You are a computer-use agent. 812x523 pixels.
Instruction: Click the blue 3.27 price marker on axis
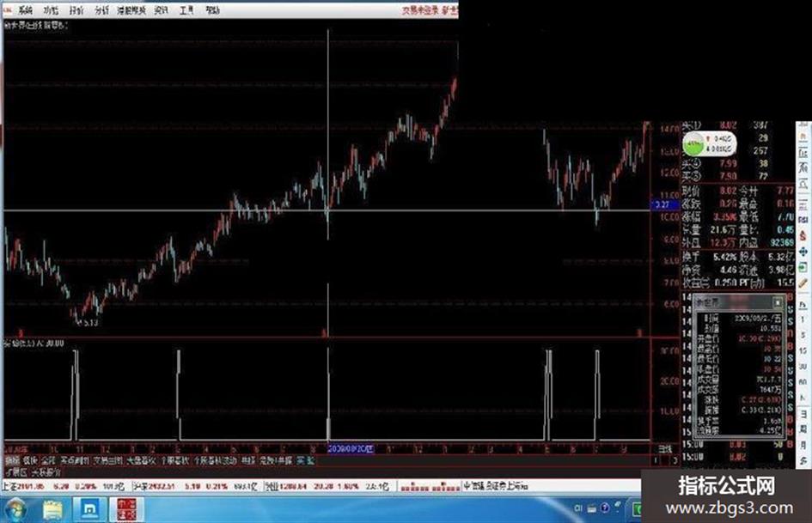pos(663,205)
